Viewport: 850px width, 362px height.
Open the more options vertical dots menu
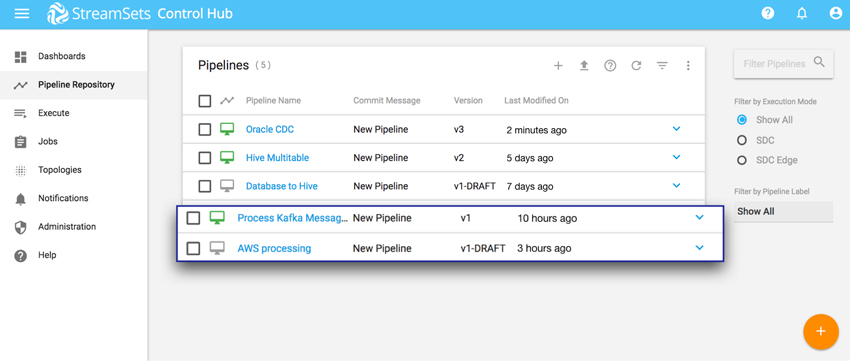click(688, 66)
